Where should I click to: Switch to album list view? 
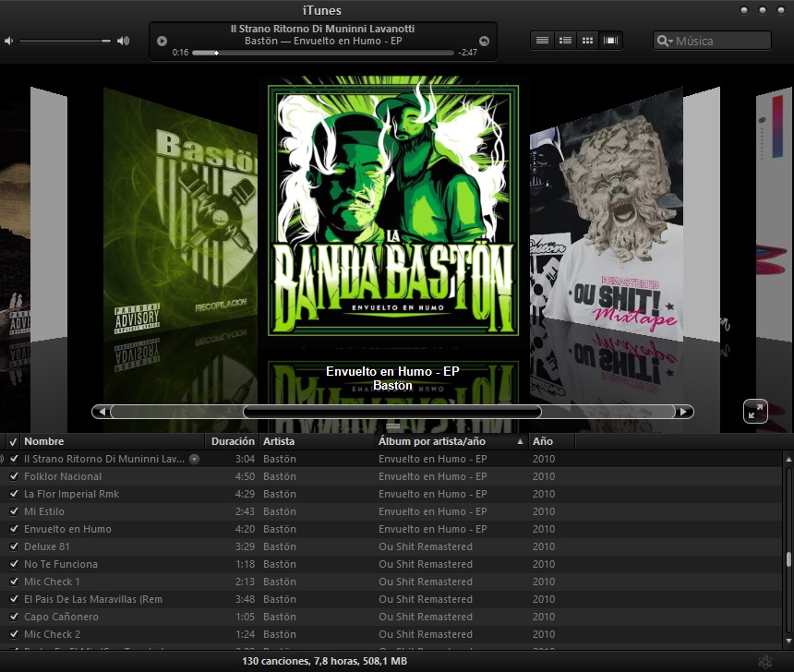coord(565,41)
